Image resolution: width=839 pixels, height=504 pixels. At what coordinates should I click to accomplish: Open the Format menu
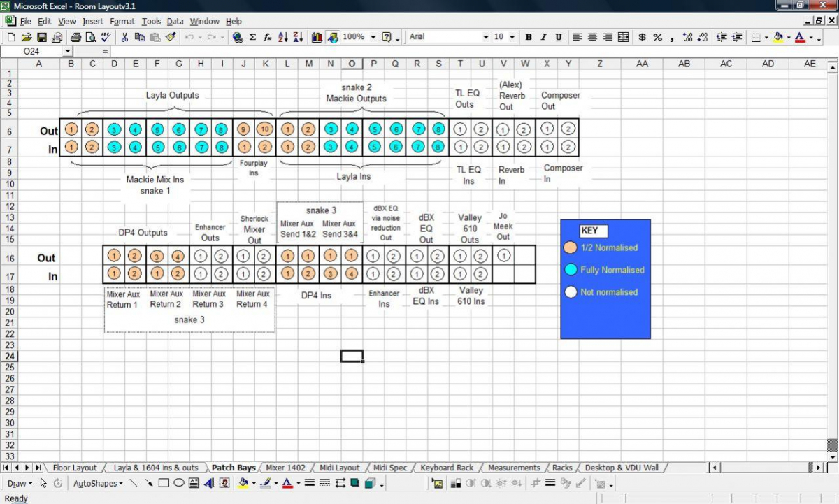122,22
